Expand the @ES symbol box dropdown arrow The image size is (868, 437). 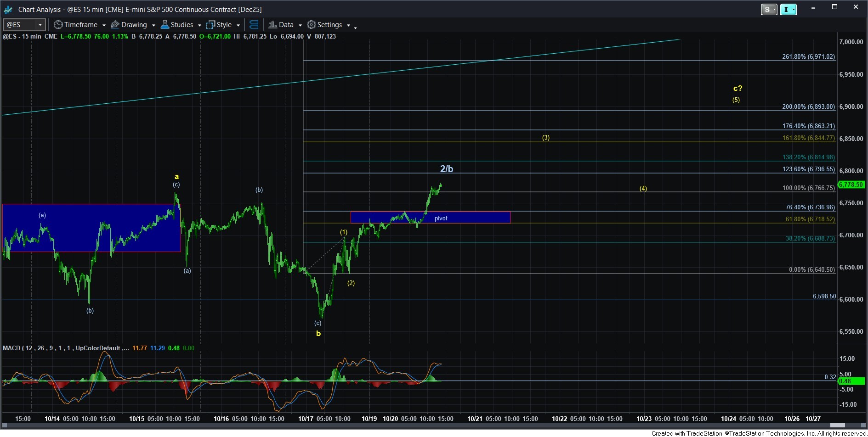coord(40,25)
